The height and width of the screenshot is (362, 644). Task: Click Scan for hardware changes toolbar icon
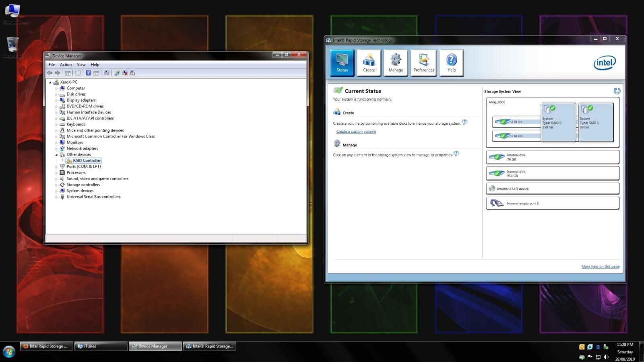(x=106, y=73)
